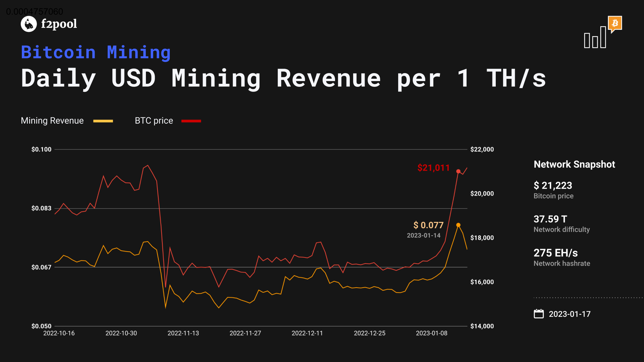
Task: Click the 2022-10-30 date axis label
Action: click(121, 333)
